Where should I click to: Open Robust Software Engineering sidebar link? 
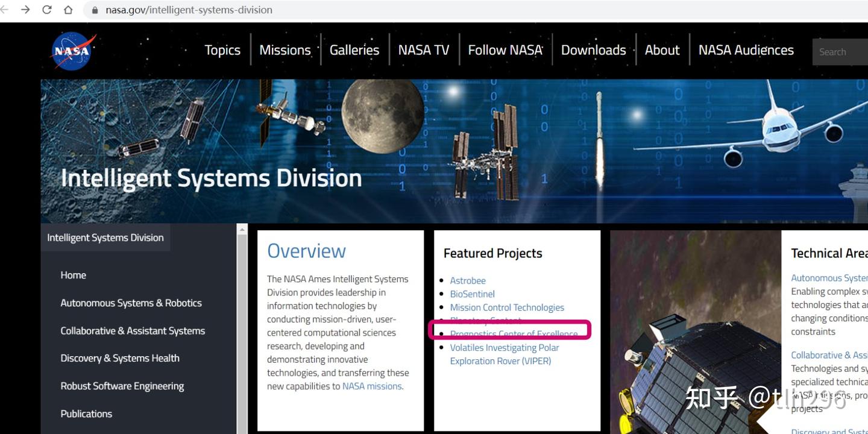[122, 386]
